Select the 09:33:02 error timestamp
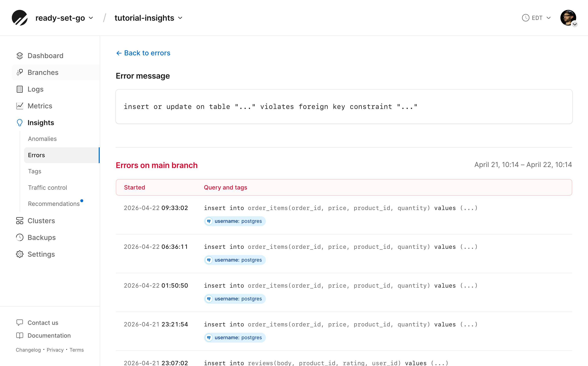 pyautogui.click(x=156, y=208)
